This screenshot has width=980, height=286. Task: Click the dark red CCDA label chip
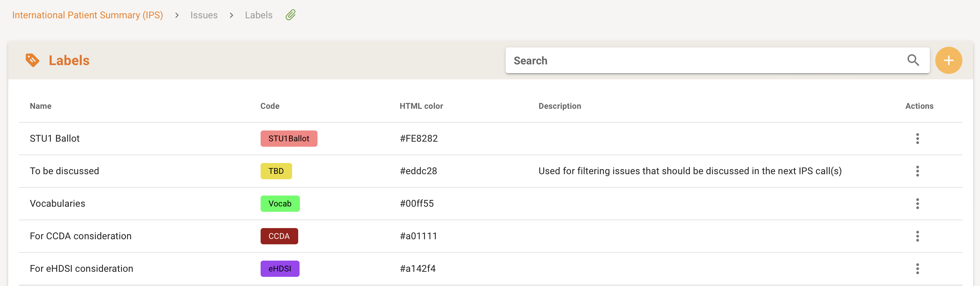click(279, 236)
